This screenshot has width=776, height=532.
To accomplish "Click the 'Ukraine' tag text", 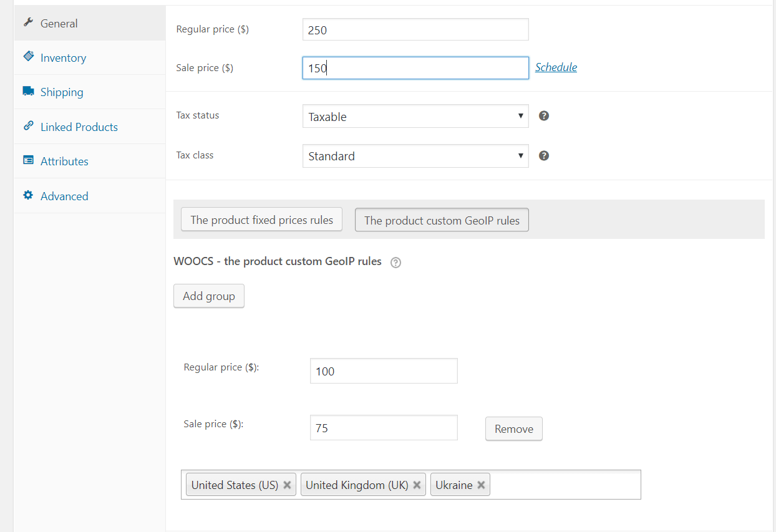I will pos(454,485).
